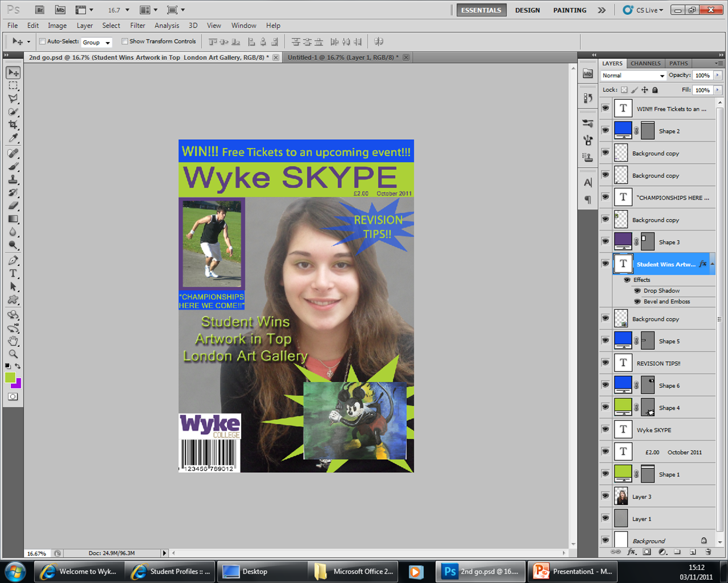Switch to the Untitled-1 document tab
Image resolution: width=728 pixels, height=583 pixels.
(343, 58)
